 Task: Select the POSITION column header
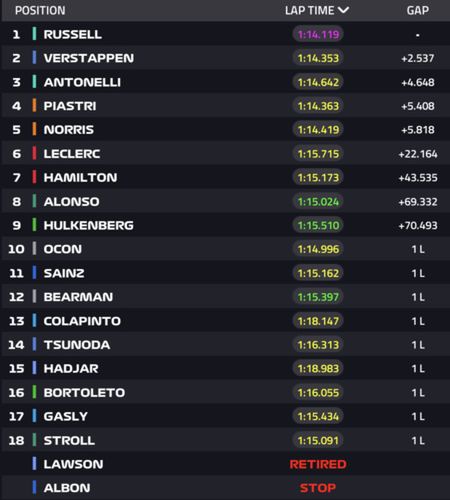40,11
